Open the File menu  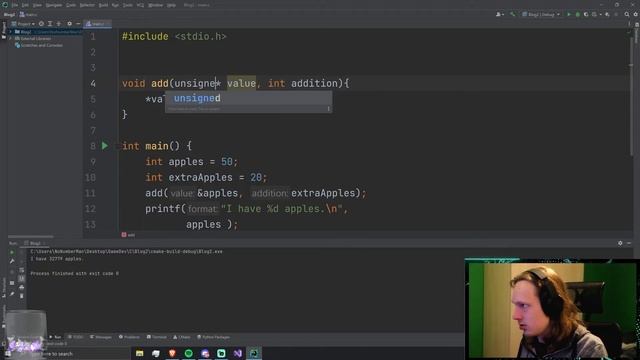15,5
